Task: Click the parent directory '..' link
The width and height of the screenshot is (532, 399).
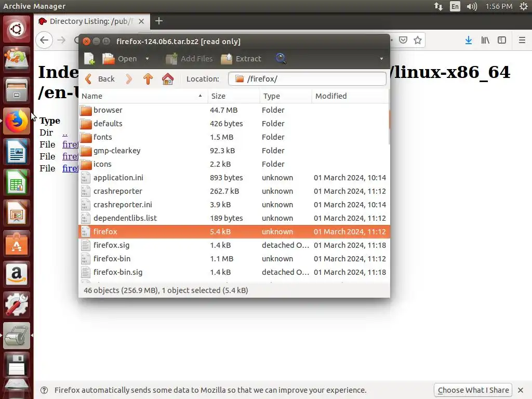Action: tap(65, 133)
